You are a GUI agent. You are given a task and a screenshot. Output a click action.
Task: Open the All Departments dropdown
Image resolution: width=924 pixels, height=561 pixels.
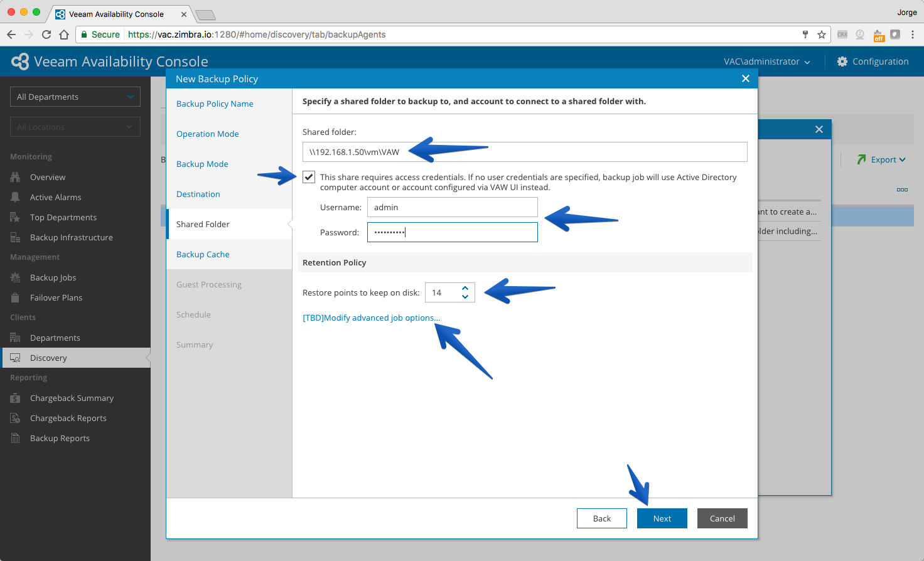(75, 97)
